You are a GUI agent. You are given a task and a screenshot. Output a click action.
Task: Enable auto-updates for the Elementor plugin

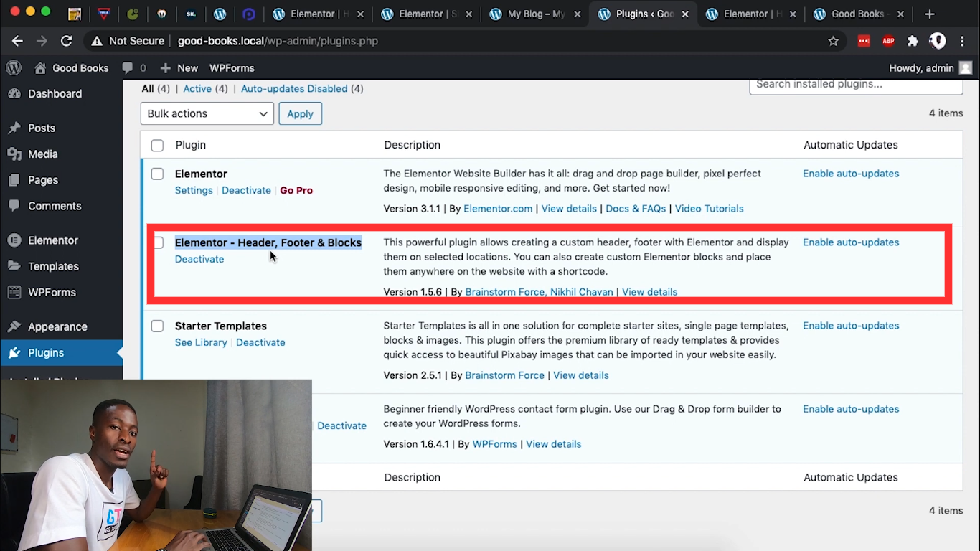tap(851, 174)
